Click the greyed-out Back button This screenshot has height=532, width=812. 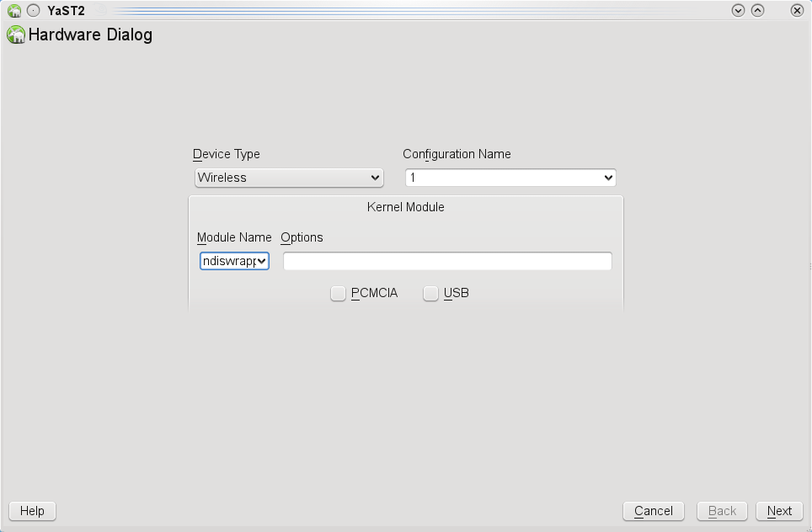[x=722, y=511]
